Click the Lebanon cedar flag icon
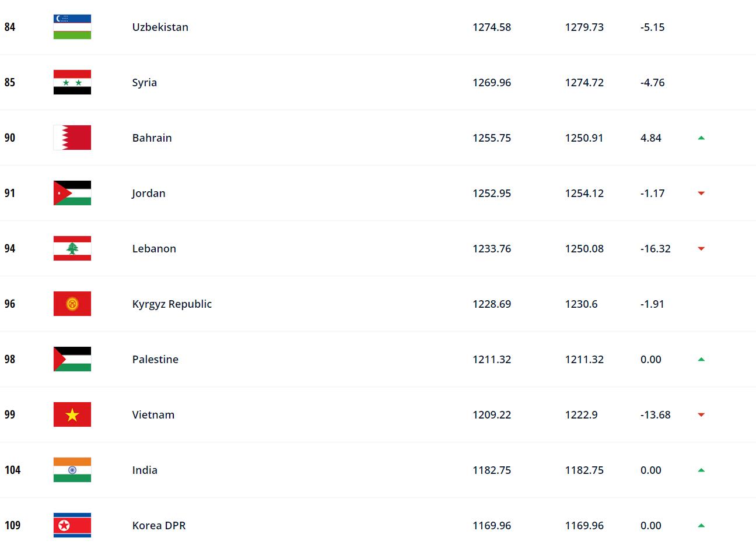The width and height of the screenshot is (756, 552). pos(72,248)
